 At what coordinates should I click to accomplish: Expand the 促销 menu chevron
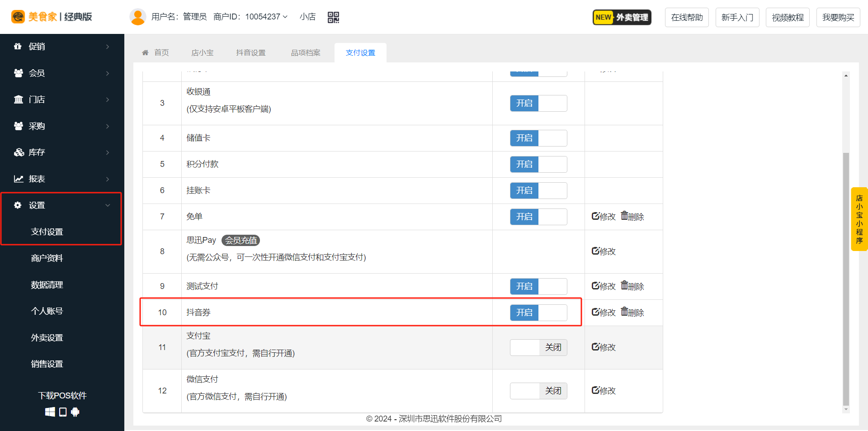(x=108, y=47)
